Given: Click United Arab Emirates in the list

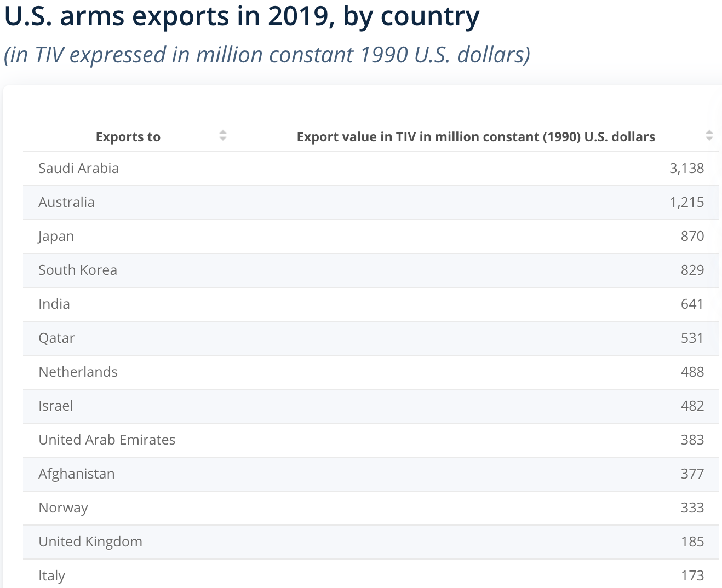Looking at the screenshot, I should click(107, 440).
